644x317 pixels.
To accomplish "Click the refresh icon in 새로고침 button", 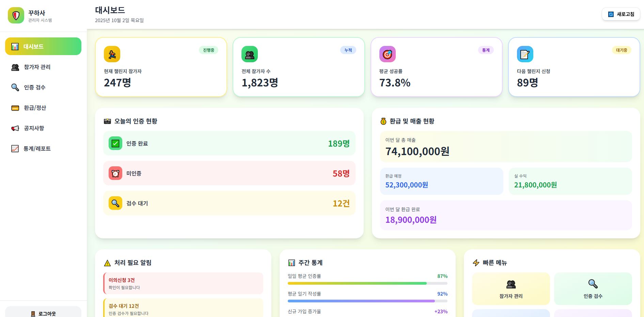I will tap(611, 14).
